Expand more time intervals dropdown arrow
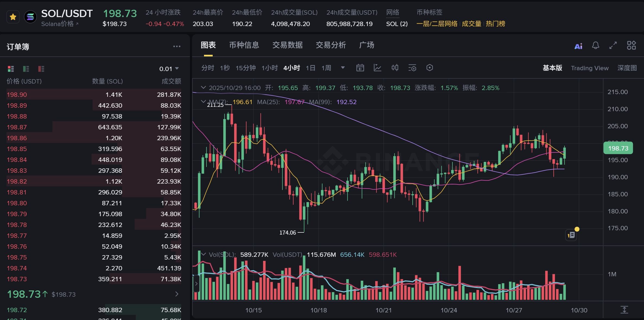 343,68
